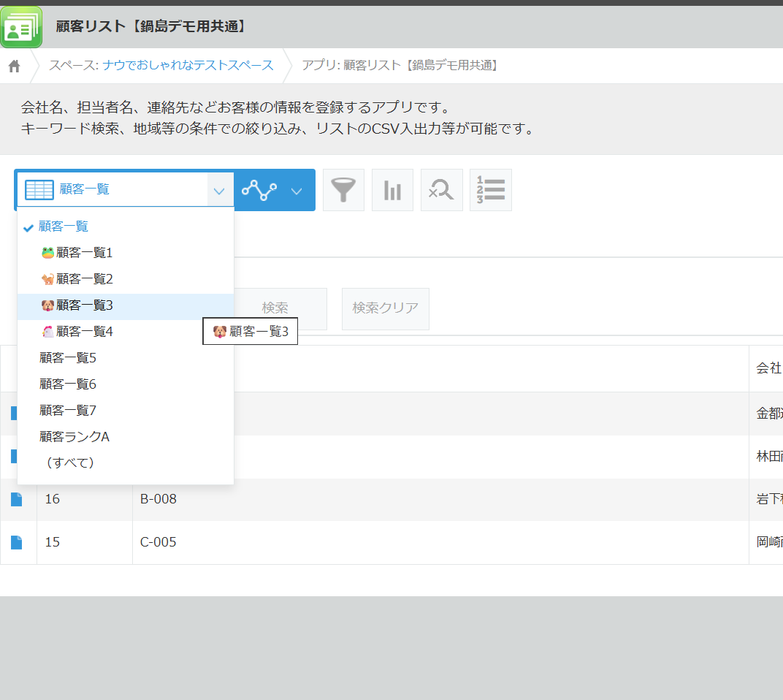Open the filter funnel icon

(x=343, y=190)
